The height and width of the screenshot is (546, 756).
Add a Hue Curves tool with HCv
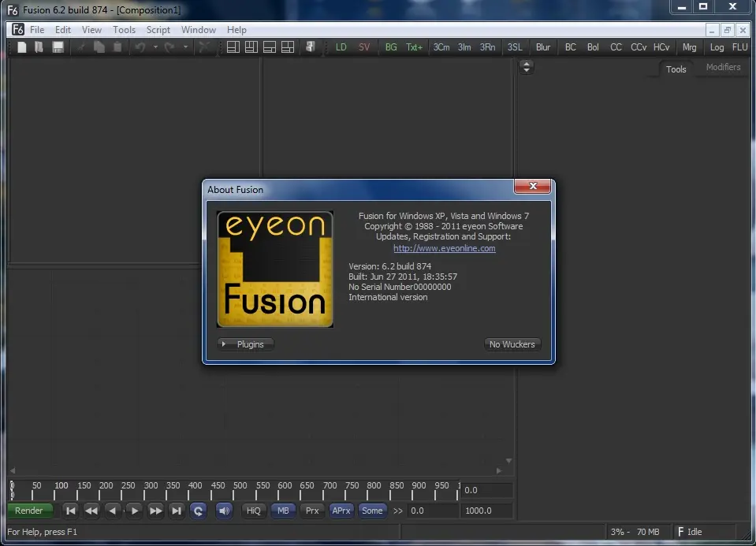click(x=661, y=47)
